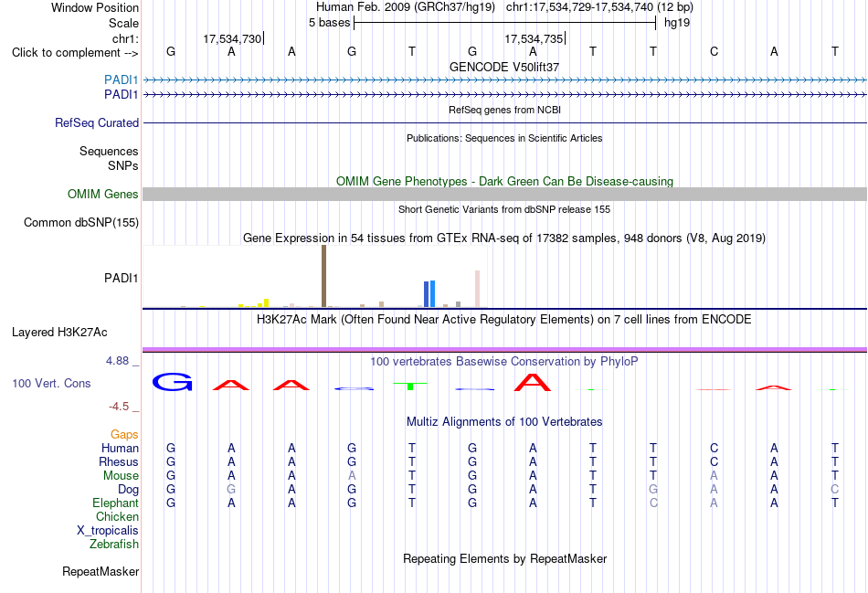868x593 pixels.
Task: Click the Scale label
Action: point(124,23)
